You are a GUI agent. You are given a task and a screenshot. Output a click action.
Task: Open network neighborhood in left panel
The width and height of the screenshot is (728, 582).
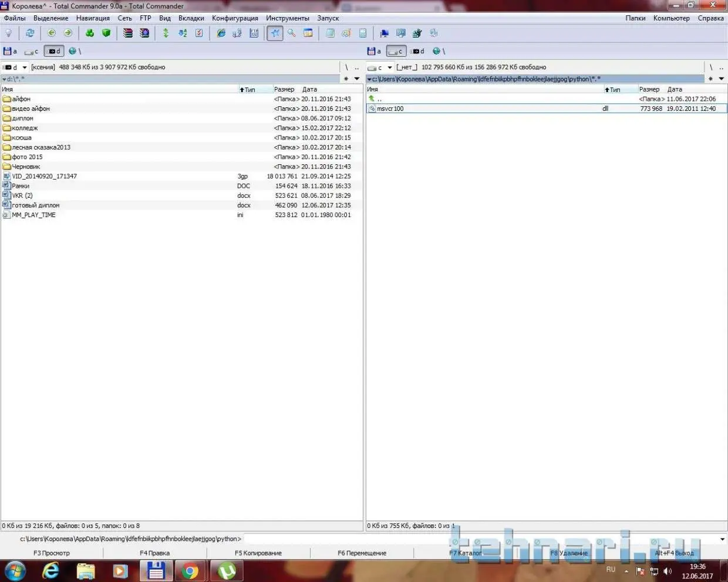75,51
